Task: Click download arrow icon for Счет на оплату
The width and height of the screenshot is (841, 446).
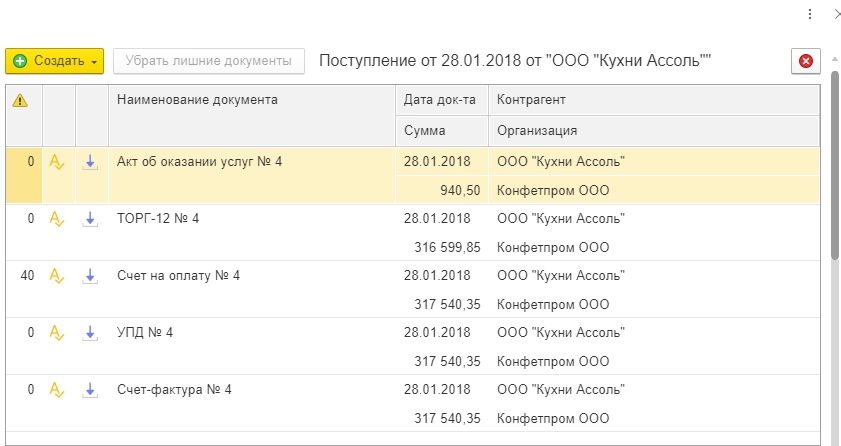Action: 90,276
